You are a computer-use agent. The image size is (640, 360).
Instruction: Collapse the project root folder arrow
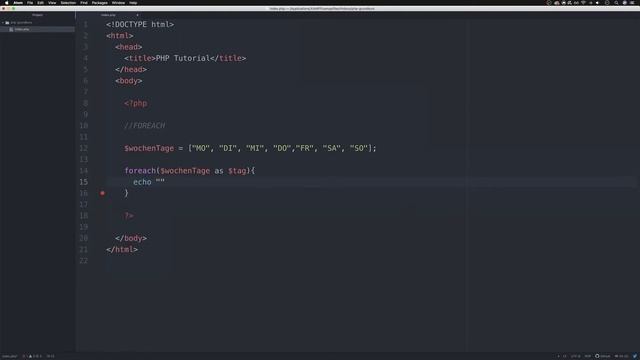(3, 23)
